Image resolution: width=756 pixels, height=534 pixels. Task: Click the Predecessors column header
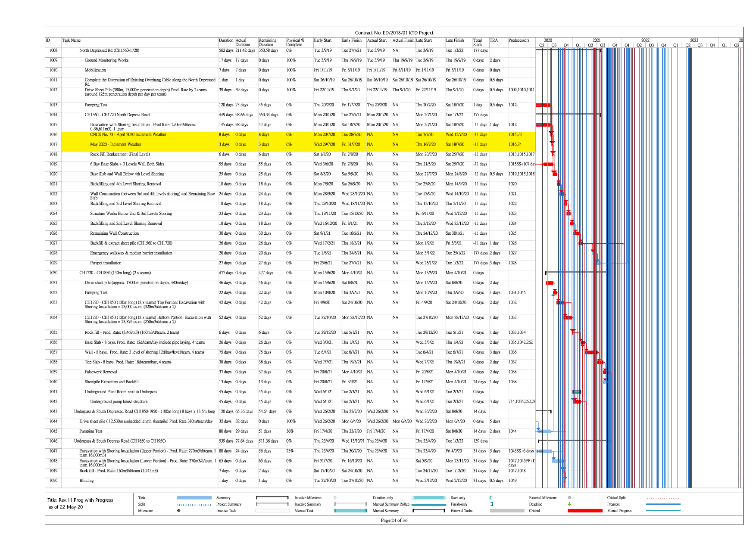(519, 40)
